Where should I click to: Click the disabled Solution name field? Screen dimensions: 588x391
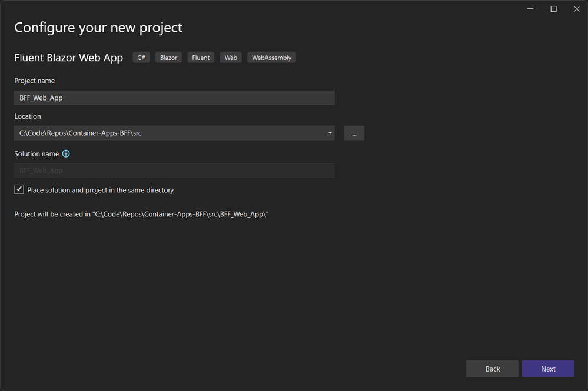pyautogui.click(x=174, y=171)
